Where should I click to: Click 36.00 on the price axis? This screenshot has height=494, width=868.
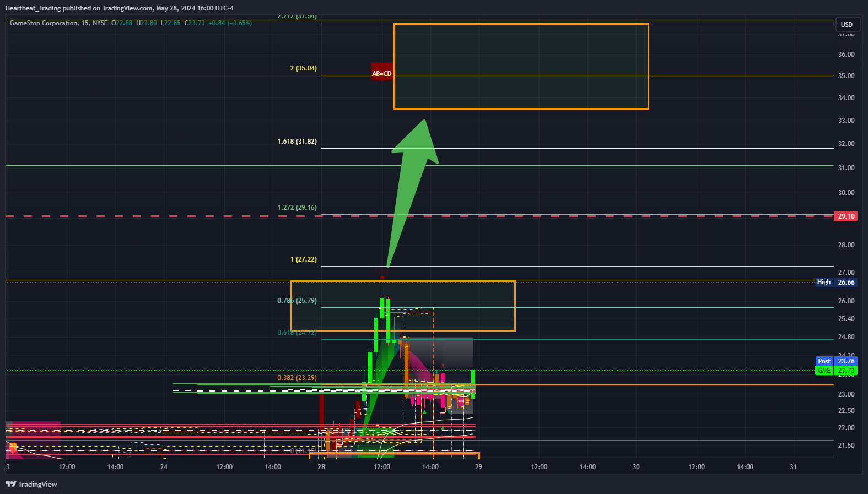[846, 55]
